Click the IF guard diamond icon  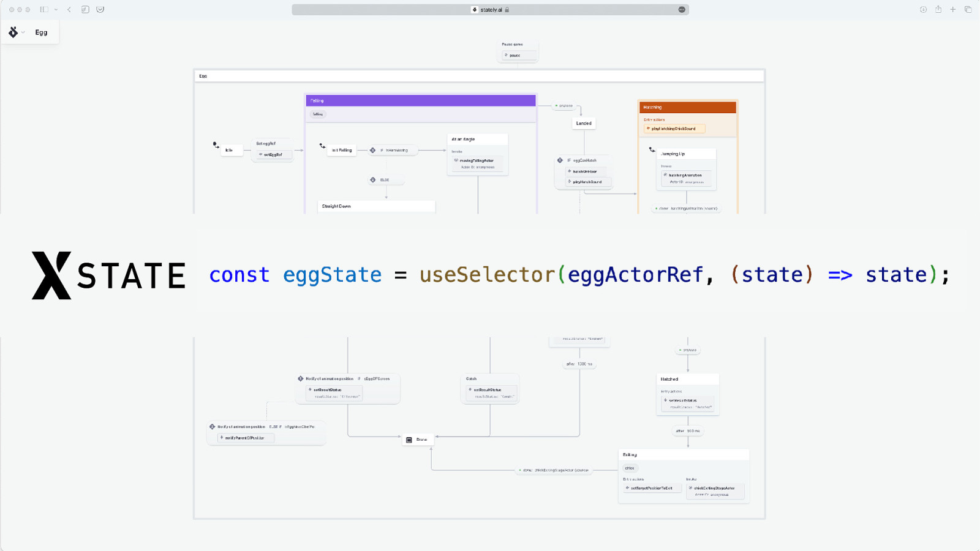point(373,150)
